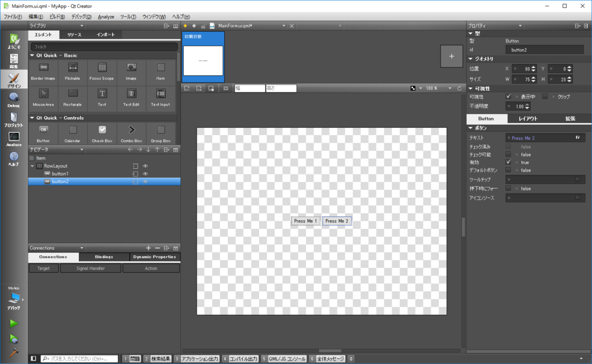Image resolution: width=592 pixels, height=364 pixels.
Task: Collapse the Qt Quick - Controls section
Action: click(32, 118)
